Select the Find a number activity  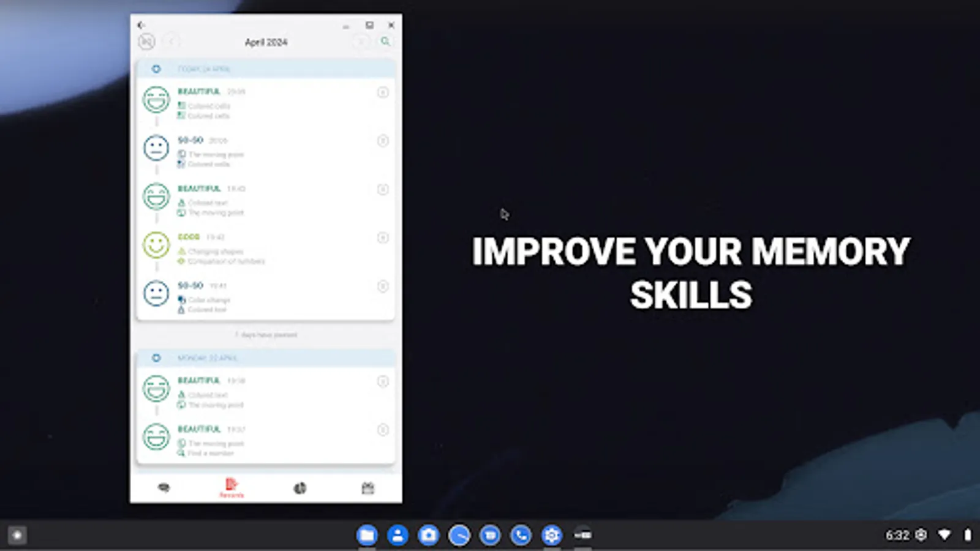coord(211,453)
